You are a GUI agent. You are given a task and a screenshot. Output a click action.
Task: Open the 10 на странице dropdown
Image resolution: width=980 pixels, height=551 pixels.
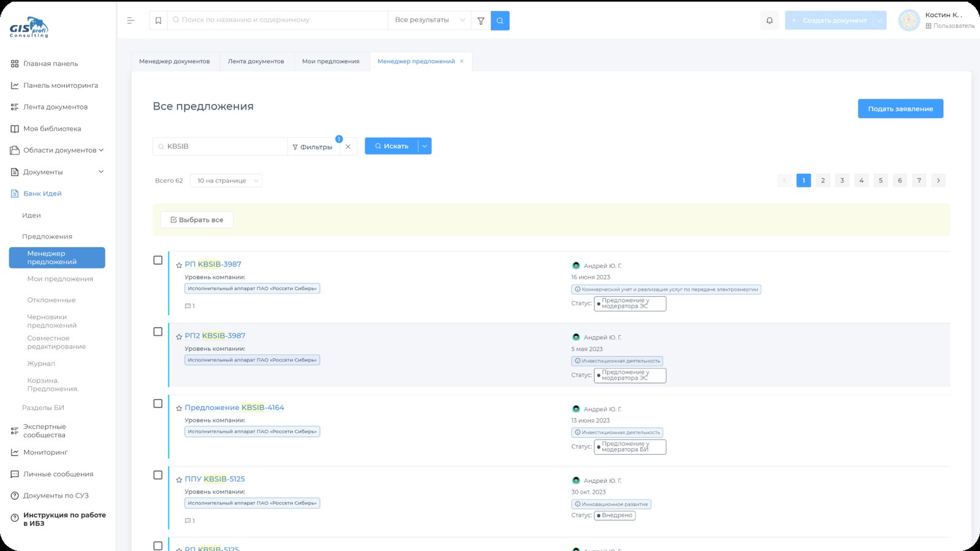point(226,181)
